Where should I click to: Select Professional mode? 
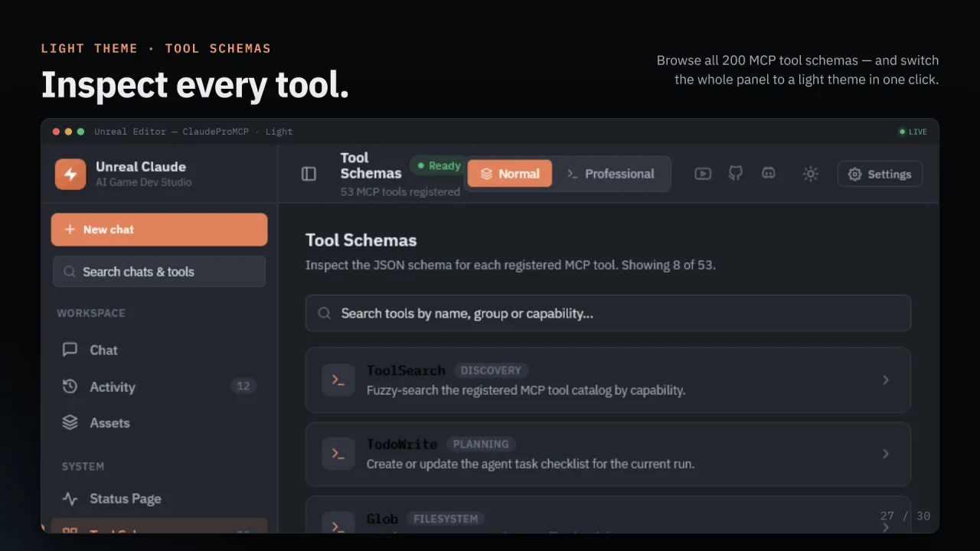[610, 174]
